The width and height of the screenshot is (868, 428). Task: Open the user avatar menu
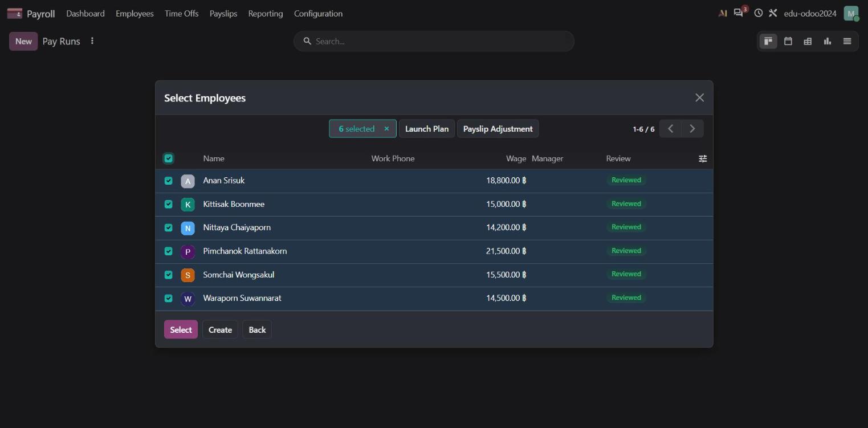pyautogui.click(x=851, y=13)
